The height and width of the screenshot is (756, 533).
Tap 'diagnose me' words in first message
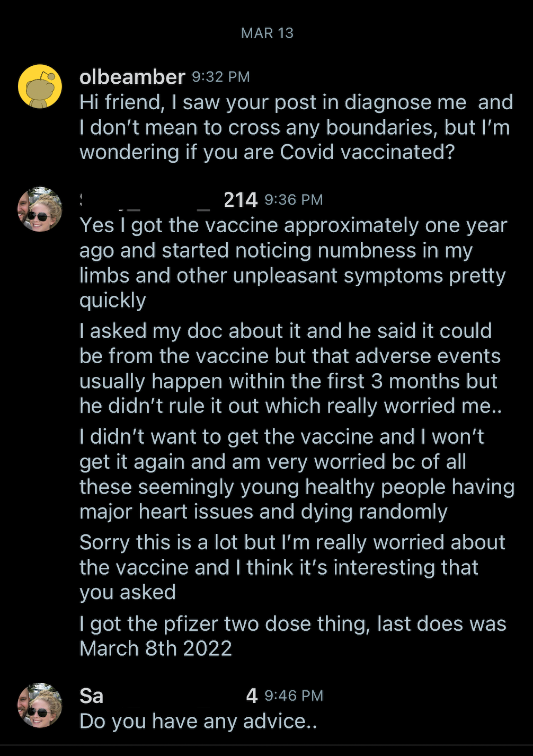[405, 102]
